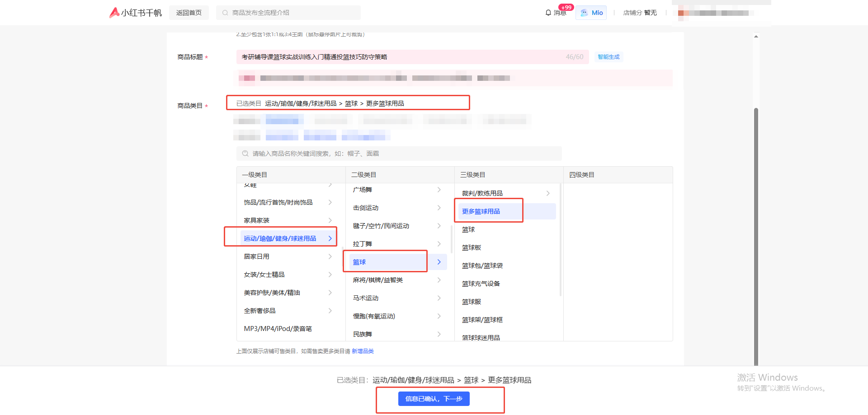The image size is (868, 415).
Task: Click the 小红书千帆 logo icon
Action: 114,13
